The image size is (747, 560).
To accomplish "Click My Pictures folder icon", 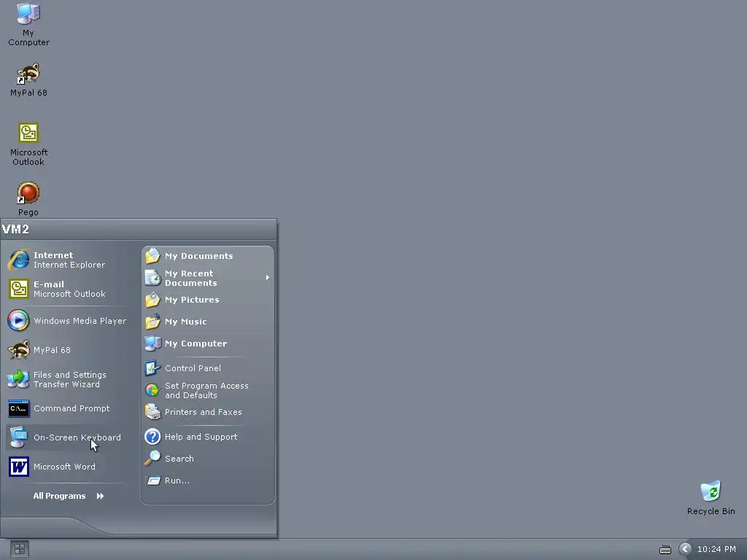I will pos(152,300).
